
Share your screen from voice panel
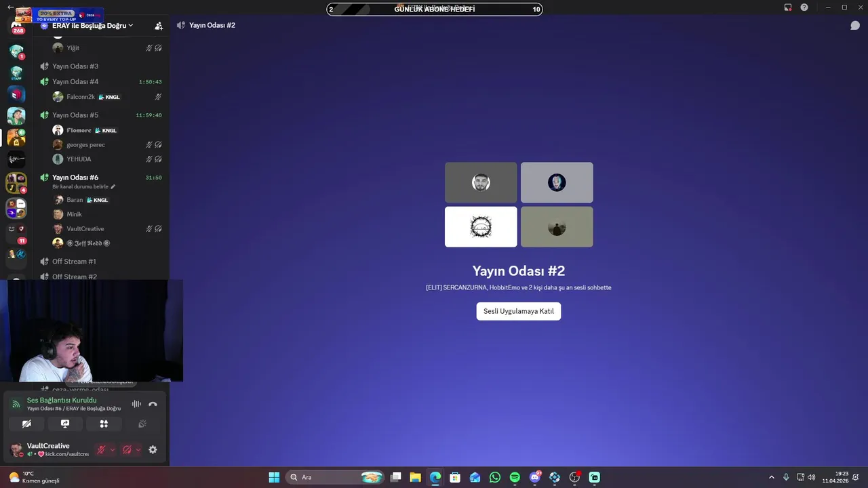(x=65, y=424)
